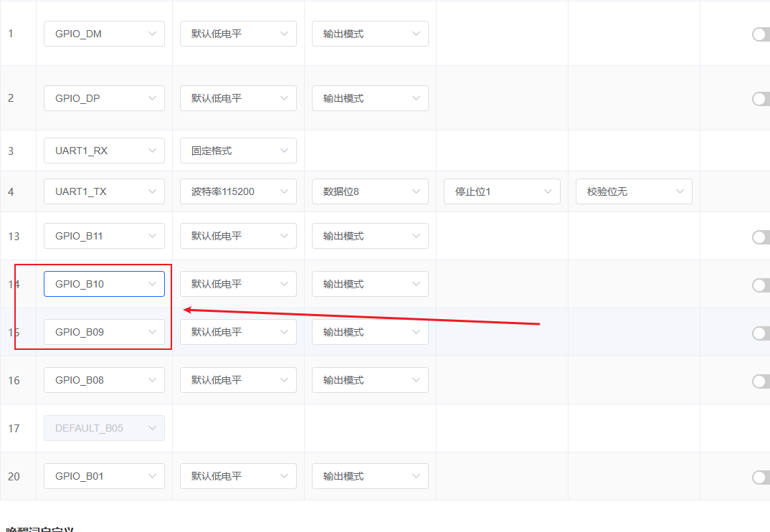Screen dimensions: 770x532
Task: Click the grayed chevron on DEFAULT_B05 dropdown
Action: pos(152,428)
